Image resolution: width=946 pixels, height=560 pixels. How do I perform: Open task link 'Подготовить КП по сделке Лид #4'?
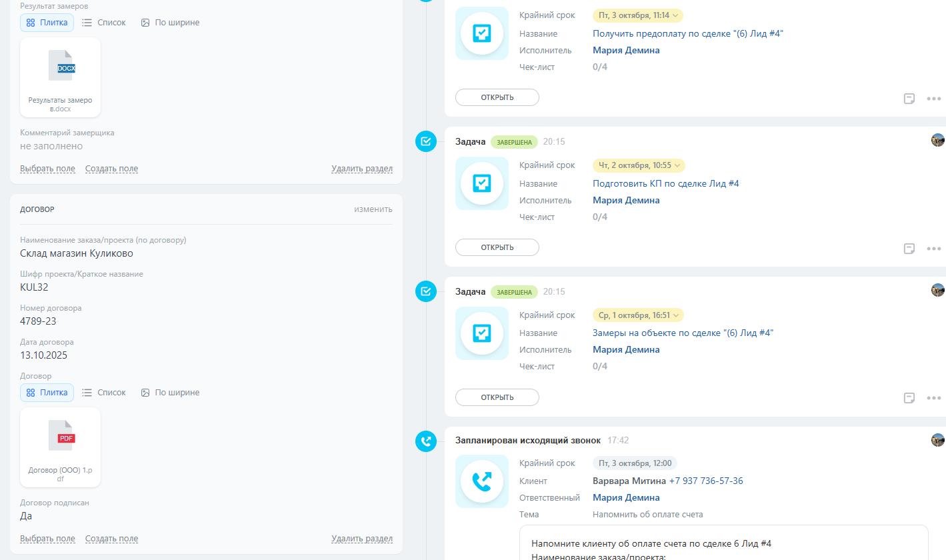tap(666, 183)
